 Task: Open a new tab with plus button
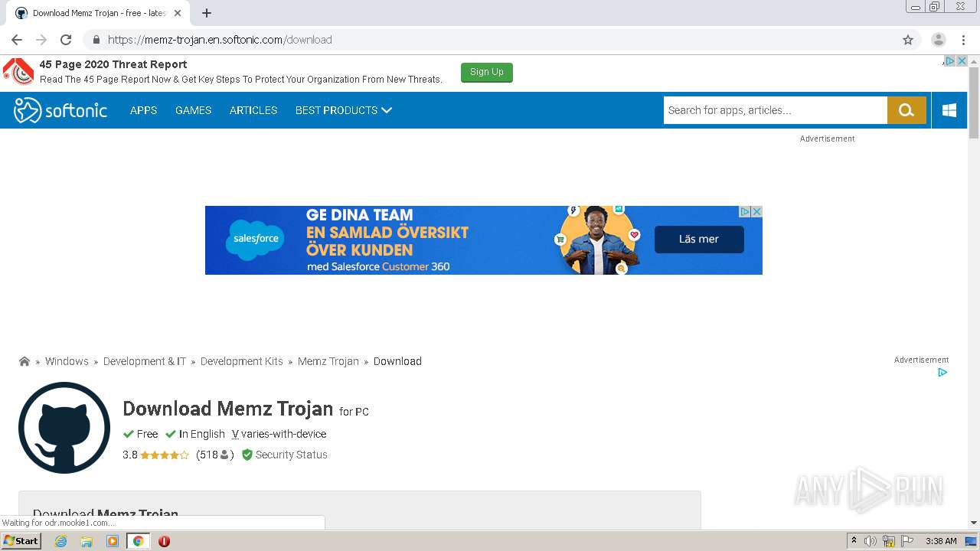207,13
